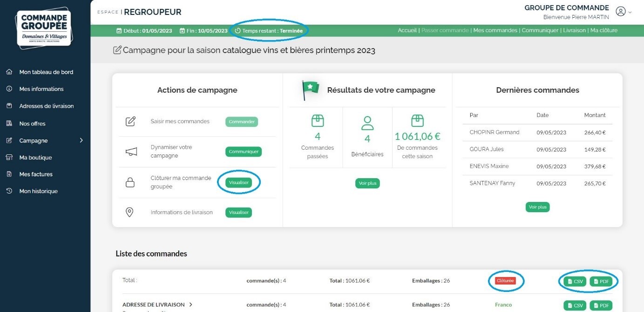Open the account dropdown arrow at top right
This screenshot has width=644, height=312.
[630, 13]
